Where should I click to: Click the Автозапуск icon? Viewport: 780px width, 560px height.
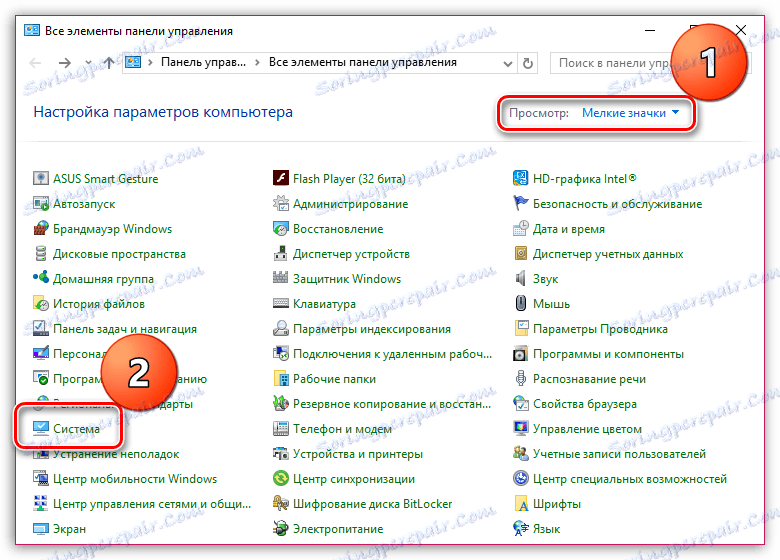41,203
